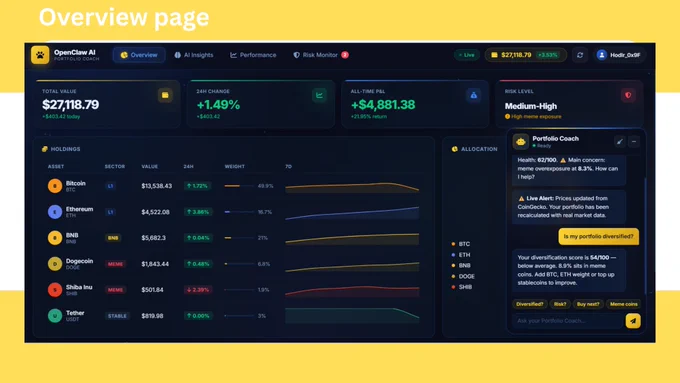Click the OpenClaw AI paw logo

click(x=40, y=55)
